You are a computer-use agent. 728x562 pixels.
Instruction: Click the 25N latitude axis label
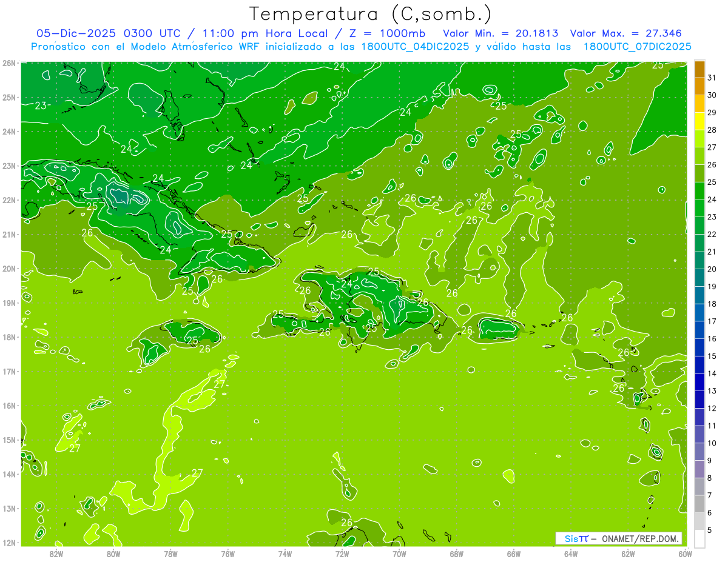coord(8,97)
